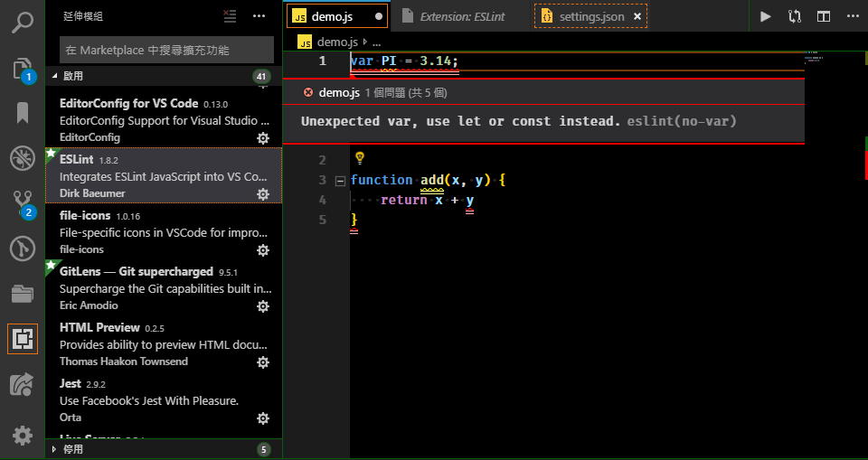Open the Extensions view in activity bar
The image size is (868, 460).
coord(22,339)
